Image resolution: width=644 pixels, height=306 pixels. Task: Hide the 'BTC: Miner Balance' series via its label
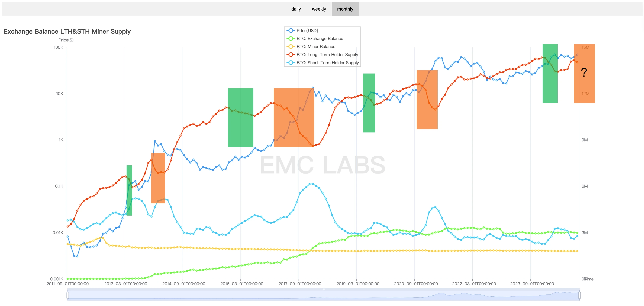316,46
